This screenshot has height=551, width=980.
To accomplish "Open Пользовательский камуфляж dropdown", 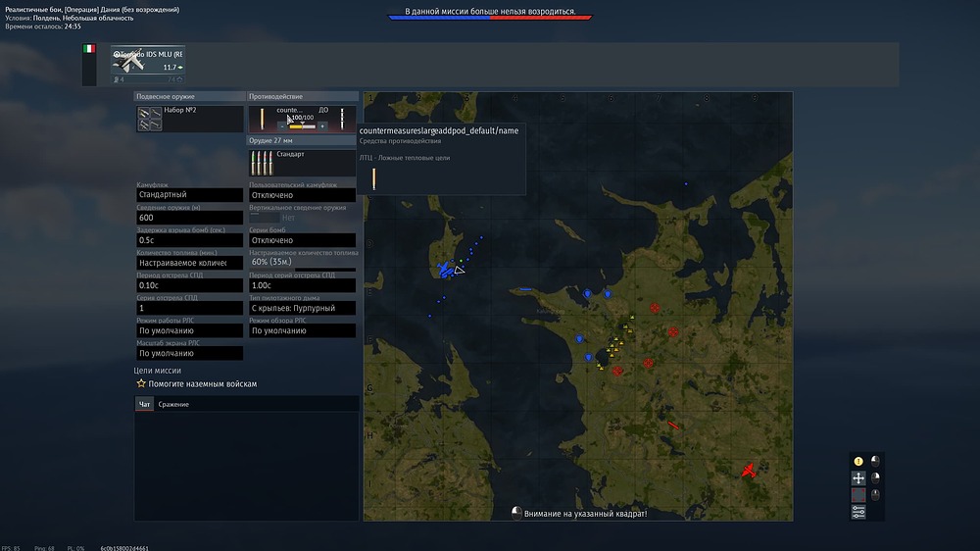I will [x=303, y=195].
